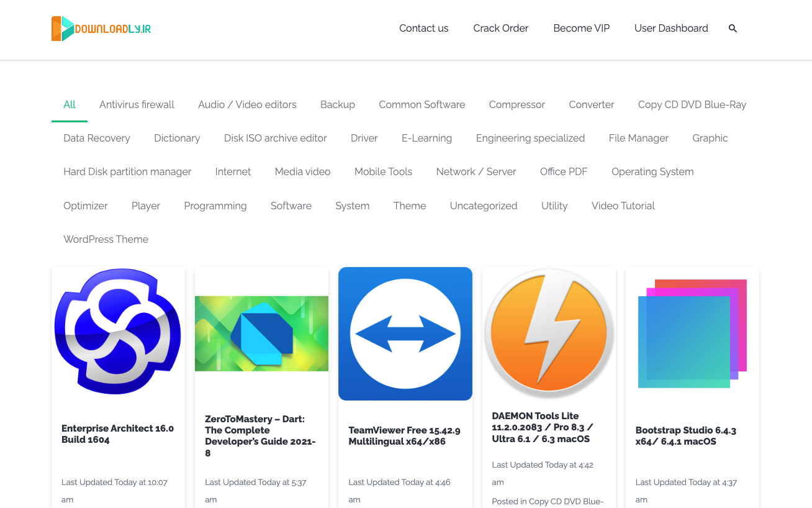Select the Uncategorized category
The width and height of the screenshot is (812, 508).
[x=484, y=206]
